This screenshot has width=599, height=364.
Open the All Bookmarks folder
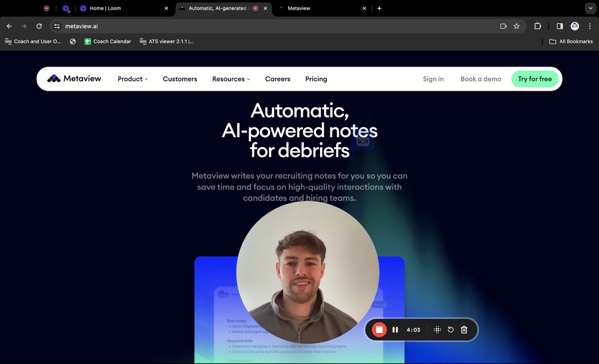point(571,41)
